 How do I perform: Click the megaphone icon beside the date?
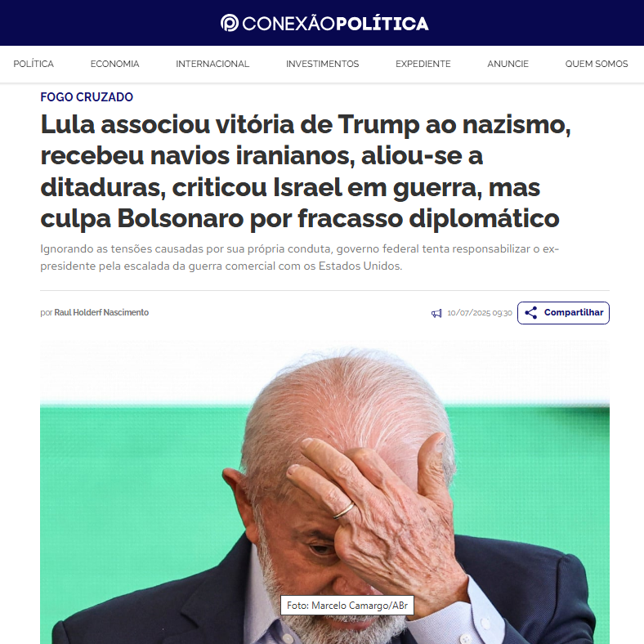click(x=436, y=313)
